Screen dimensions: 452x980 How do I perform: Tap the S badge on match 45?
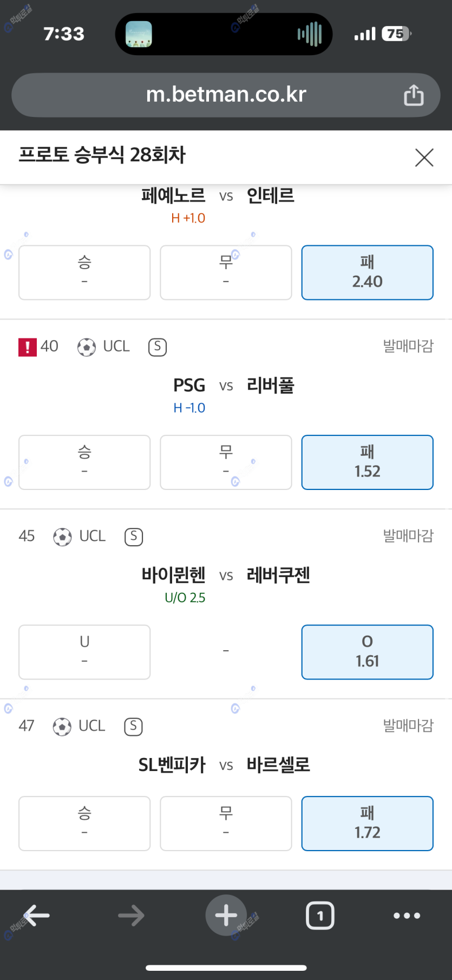[x=134, y=537]
